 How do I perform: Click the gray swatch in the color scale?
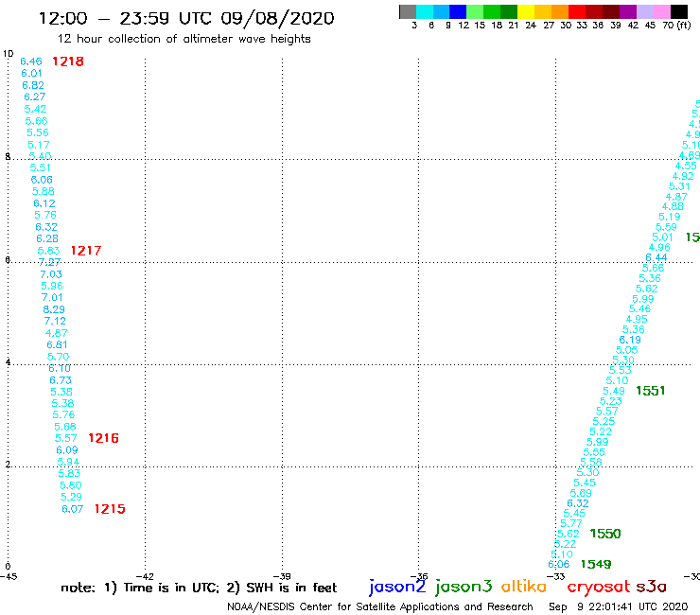(408, 11)
